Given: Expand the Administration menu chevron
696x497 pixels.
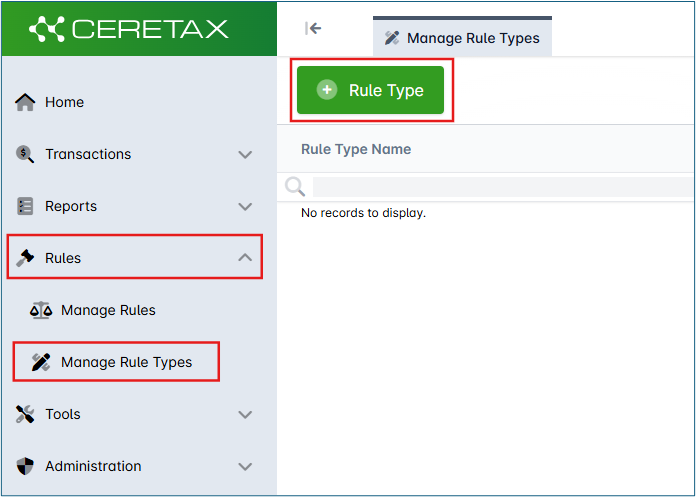Looking at the screenshot, I should click(245, 466).
